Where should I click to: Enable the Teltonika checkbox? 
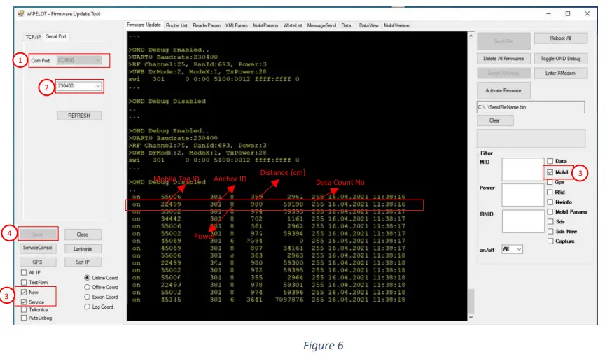click(x=24, y=310)
